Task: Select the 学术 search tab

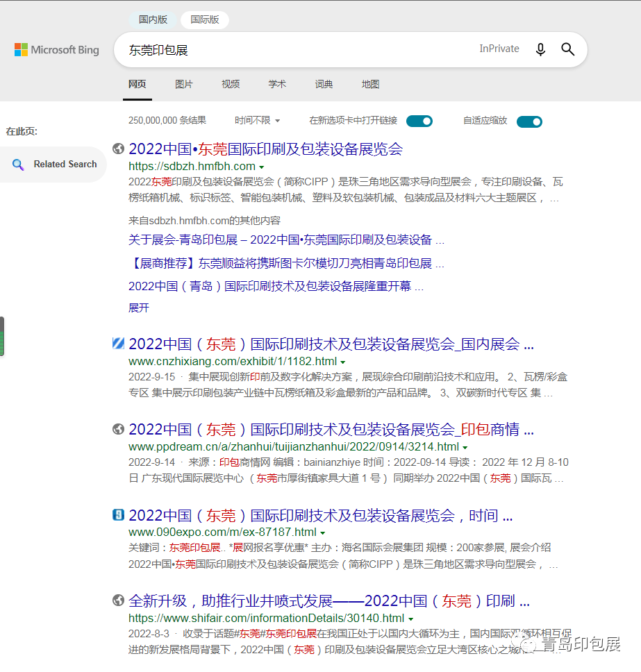Action: point(277,84)
